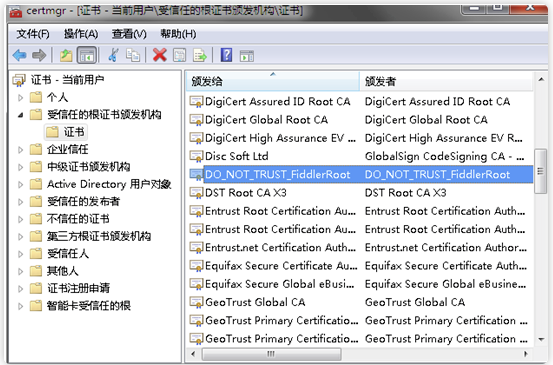This screenshot has height=365, width=553.
Task: Expand the 不信任的证书 tree node
Action: pyautogui.click(x=20, y=219)
